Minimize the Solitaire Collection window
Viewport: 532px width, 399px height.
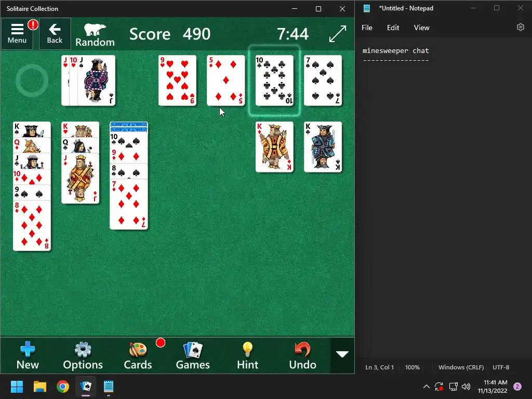295,9
